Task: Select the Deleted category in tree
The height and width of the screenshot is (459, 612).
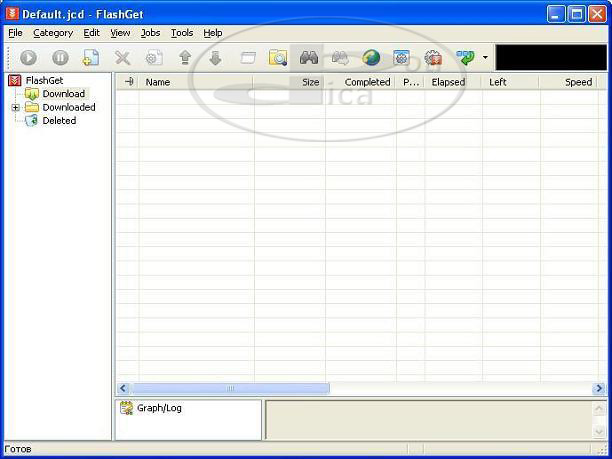Action: click(x=59, y=121)
